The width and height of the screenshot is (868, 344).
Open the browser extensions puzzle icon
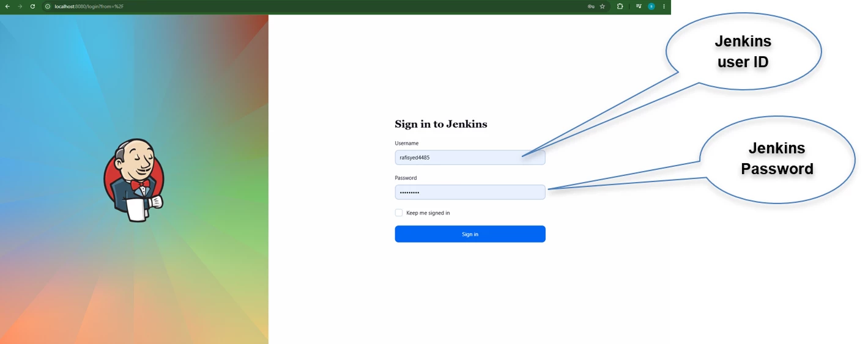[x=620, y=6]
